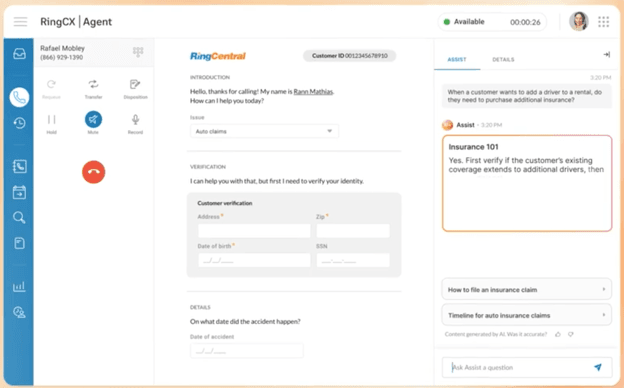Open the apps grid icon
624x388 pixels.
click(x=603, y=21)
